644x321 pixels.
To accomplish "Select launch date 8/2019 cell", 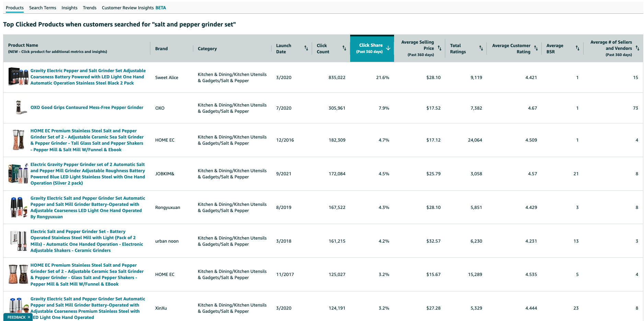I will [x=284, y=207].
